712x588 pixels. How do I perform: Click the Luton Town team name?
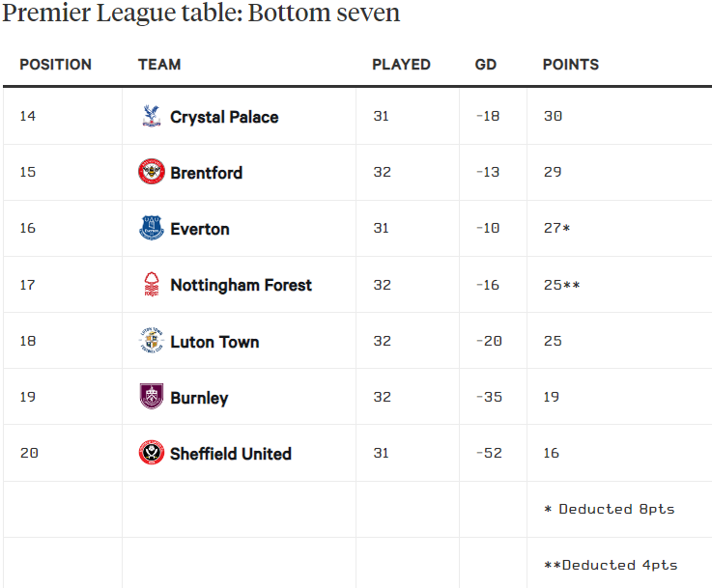tap(214, 342)
